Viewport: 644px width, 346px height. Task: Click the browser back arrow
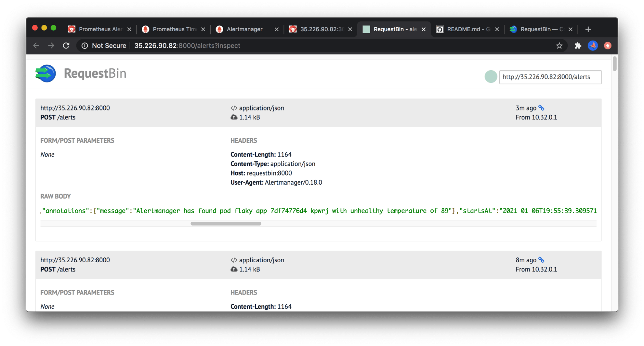point(36,46)
